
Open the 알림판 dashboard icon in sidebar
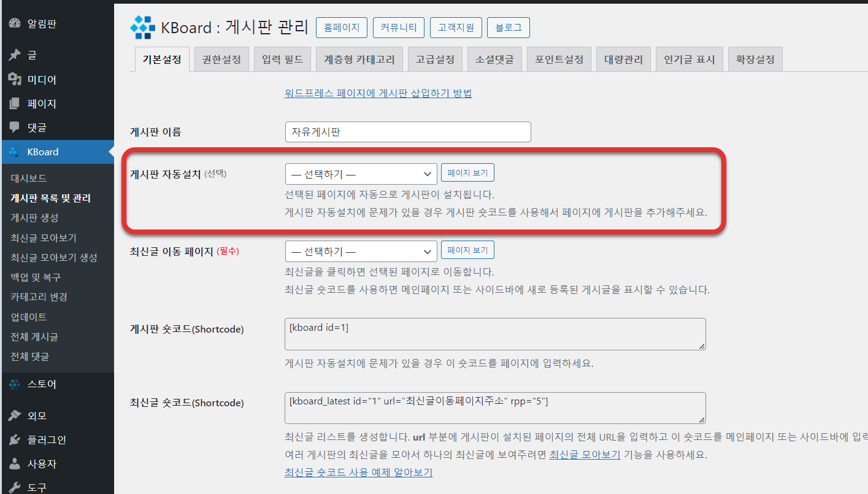click(x=15, y=24)
